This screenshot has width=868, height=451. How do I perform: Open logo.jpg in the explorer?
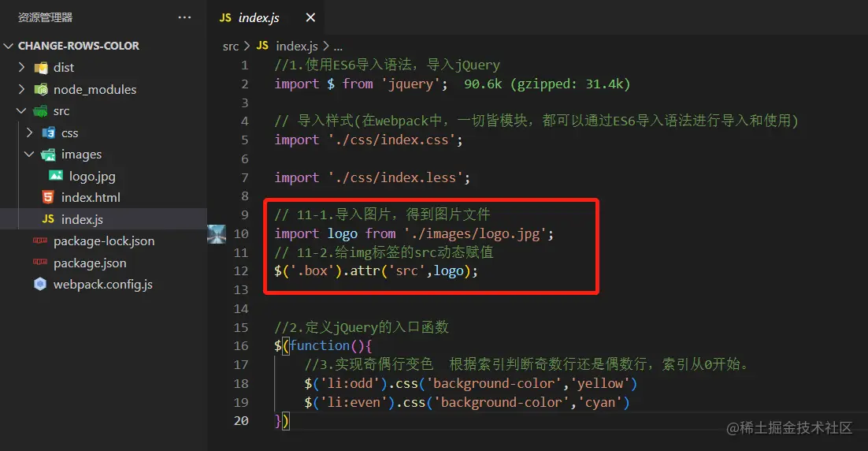(x=103, y=176)
